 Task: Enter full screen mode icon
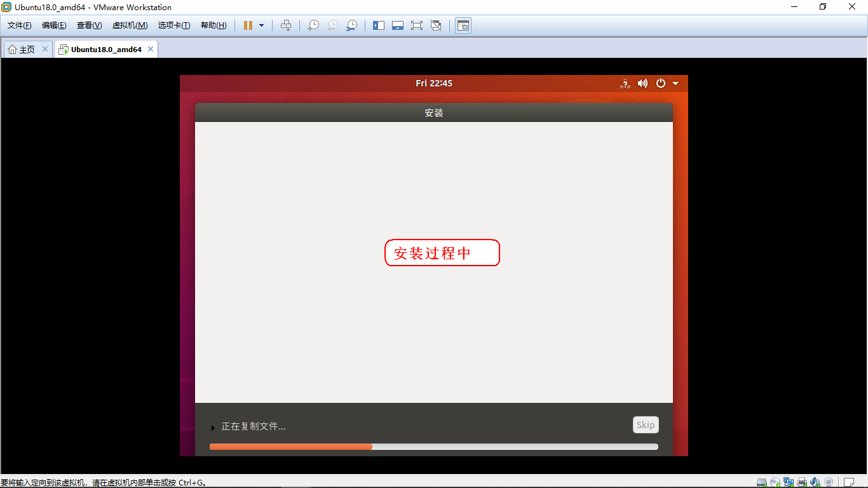[417, 25]
